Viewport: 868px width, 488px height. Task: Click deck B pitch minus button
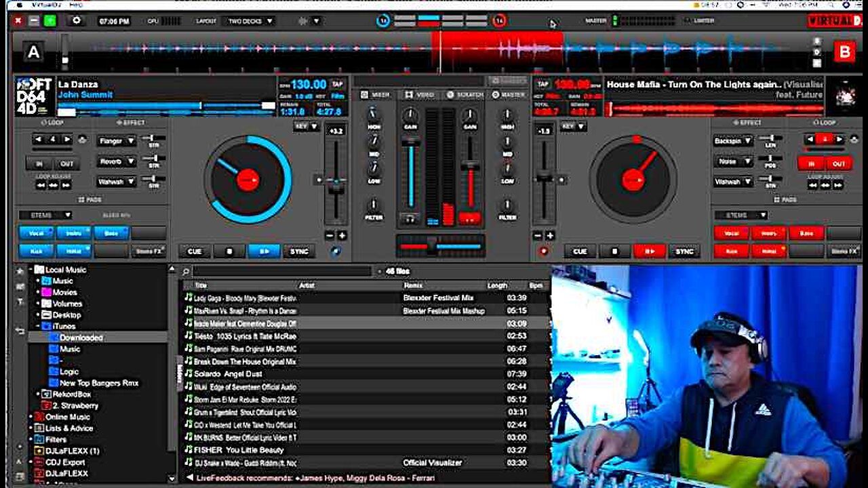(538, 236)
